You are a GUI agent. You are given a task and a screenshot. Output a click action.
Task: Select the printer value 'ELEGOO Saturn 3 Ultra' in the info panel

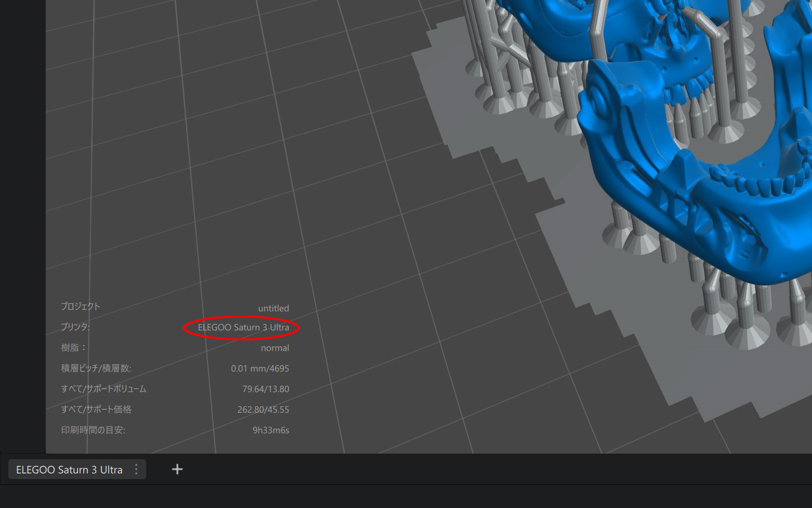(244, 328)
